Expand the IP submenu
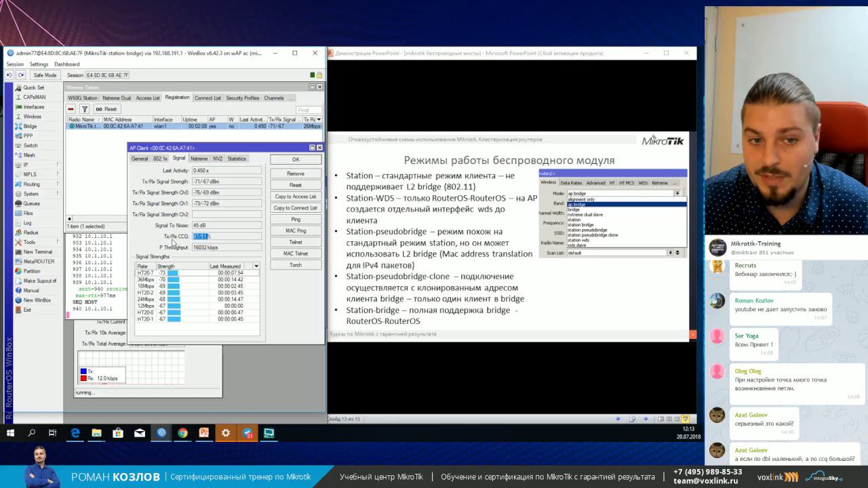The height and width of the screenshot is (488, 868). point(58,165)
